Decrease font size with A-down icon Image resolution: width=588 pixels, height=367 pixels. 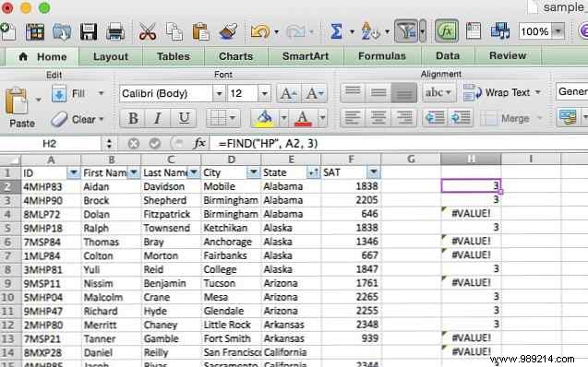(314, 93)
